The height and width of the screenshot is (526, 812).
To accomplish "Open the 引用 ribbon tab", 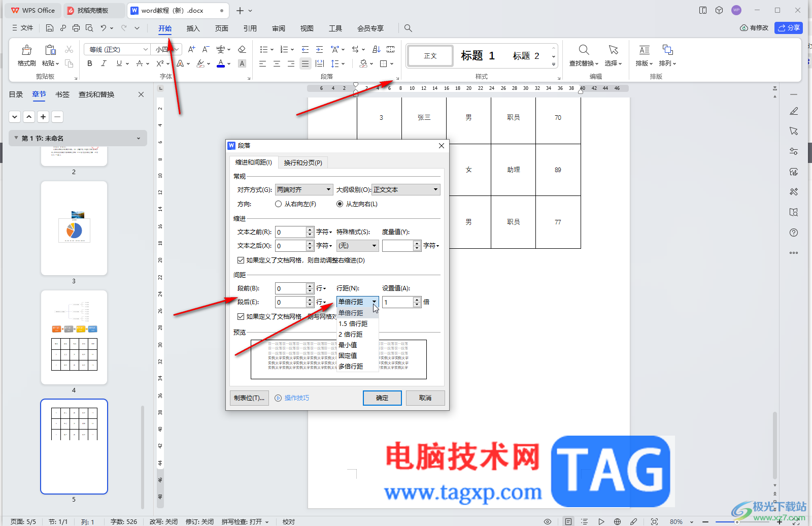I will coord(250,28).
